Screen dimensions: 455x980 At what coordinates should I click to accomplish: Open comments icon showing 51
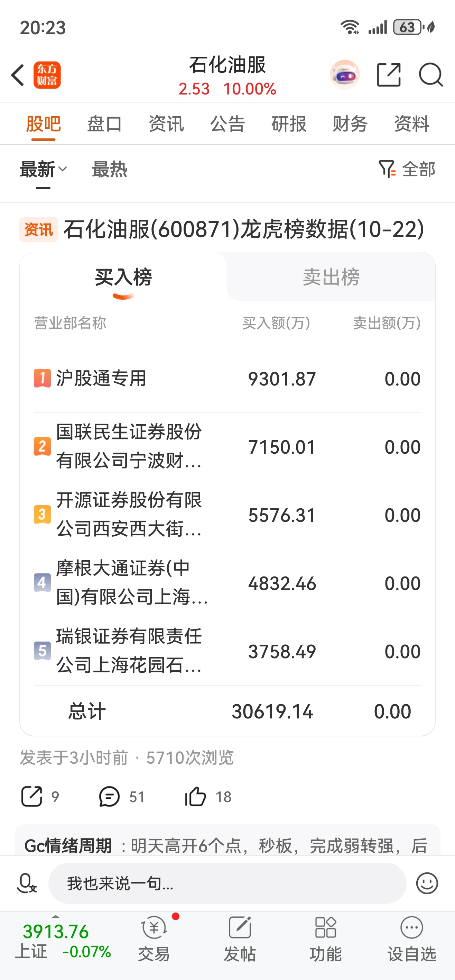click(x=110, y=796)
